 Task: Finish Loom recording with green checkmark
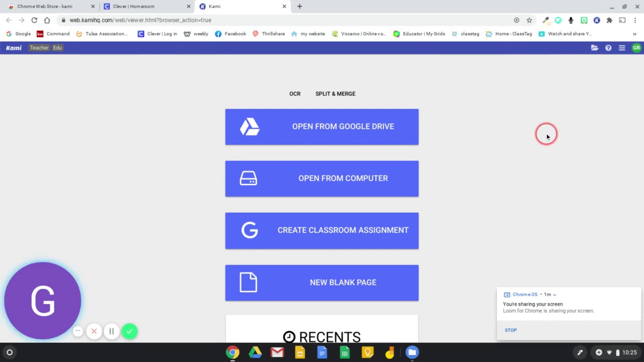pos(129,331)
